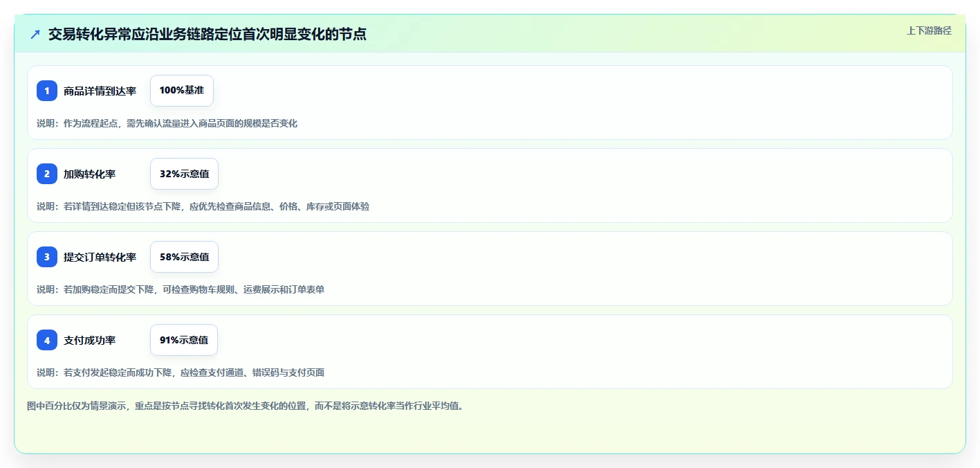Click the 支付成功率 label
Image resolution: width=980 pixels, height=468 pixels.
point(89,340)
